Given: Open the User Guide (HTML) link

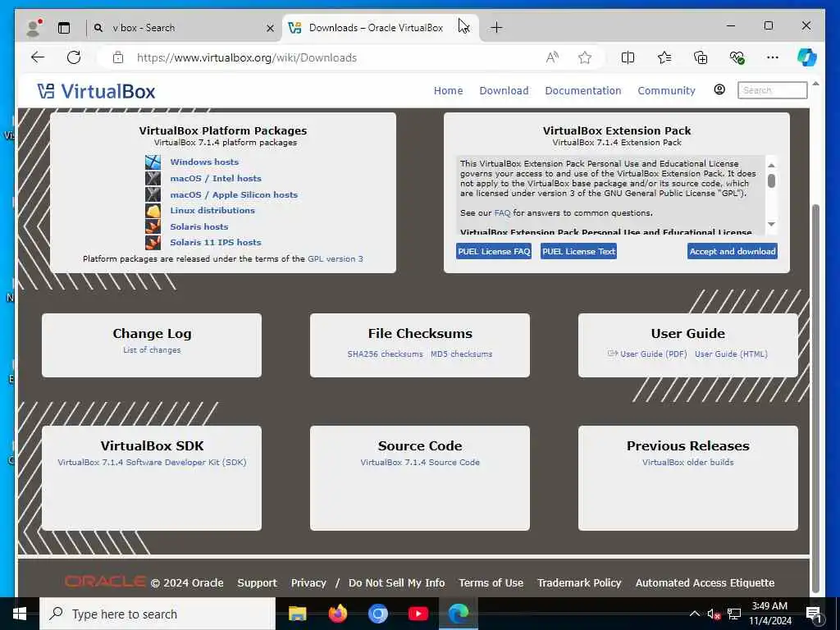Looking at the screenshot, I should point(731,354).
